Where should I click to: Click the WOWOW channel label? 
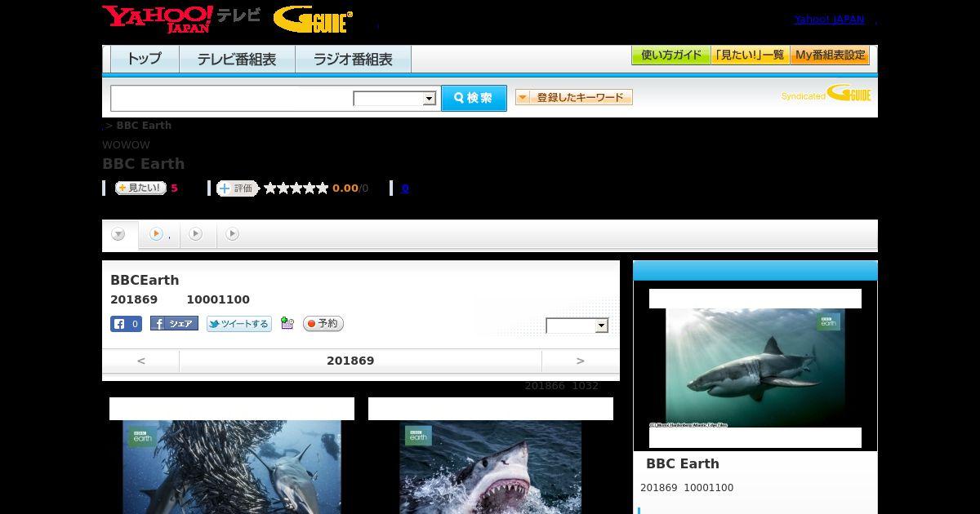[126, 145]
